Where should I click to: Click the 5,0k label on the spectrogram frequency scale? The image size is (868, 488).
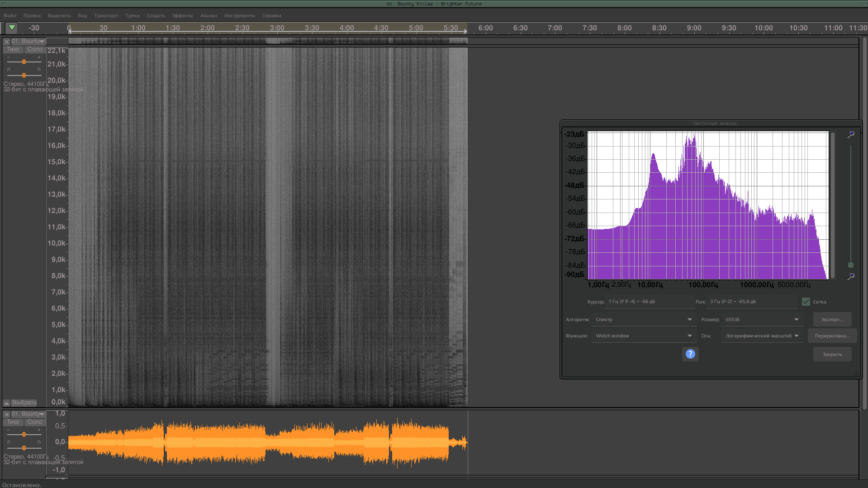(x=58, y=325)
